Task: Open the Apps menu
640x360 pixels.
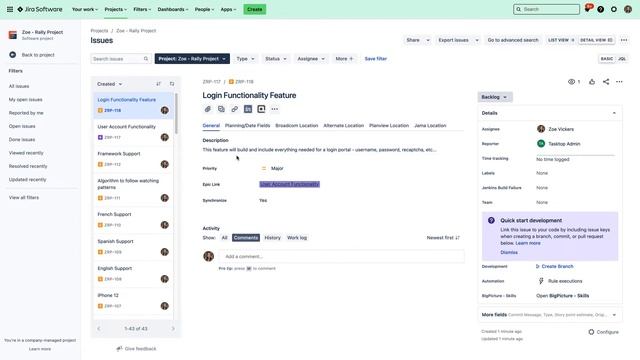Action: click(228, 9)
